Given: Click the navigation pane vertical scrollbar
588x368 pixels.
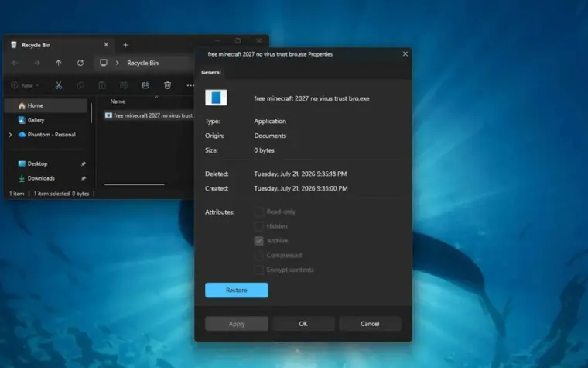Looking at the screenshot, I should (91, 113).
